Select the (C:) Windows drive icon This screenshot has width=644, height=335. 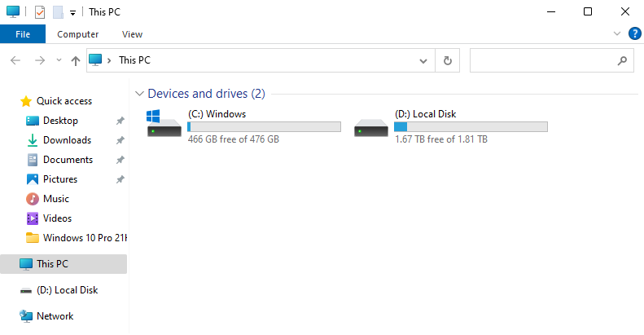[164, 123]
